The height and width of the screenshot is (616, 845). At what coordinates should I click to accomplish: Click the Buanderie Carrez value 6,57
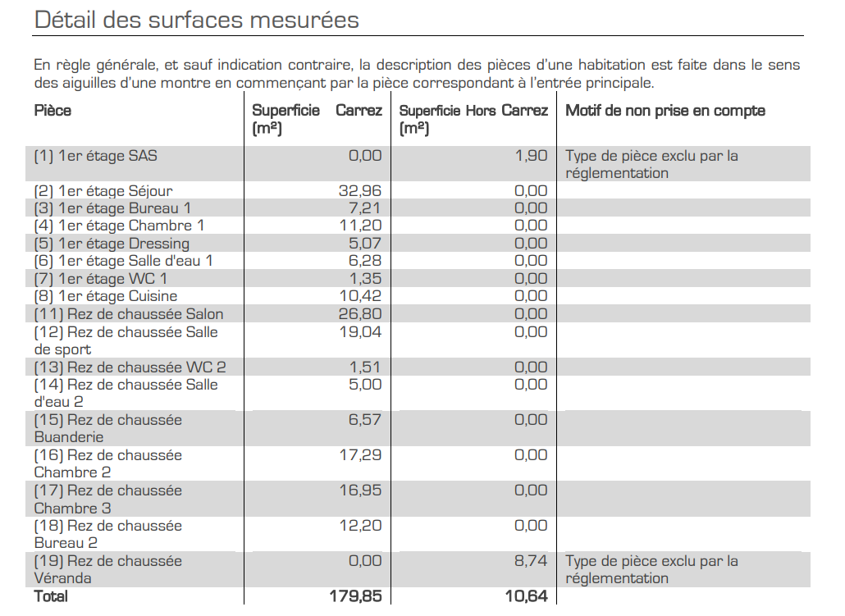[365, 420]
